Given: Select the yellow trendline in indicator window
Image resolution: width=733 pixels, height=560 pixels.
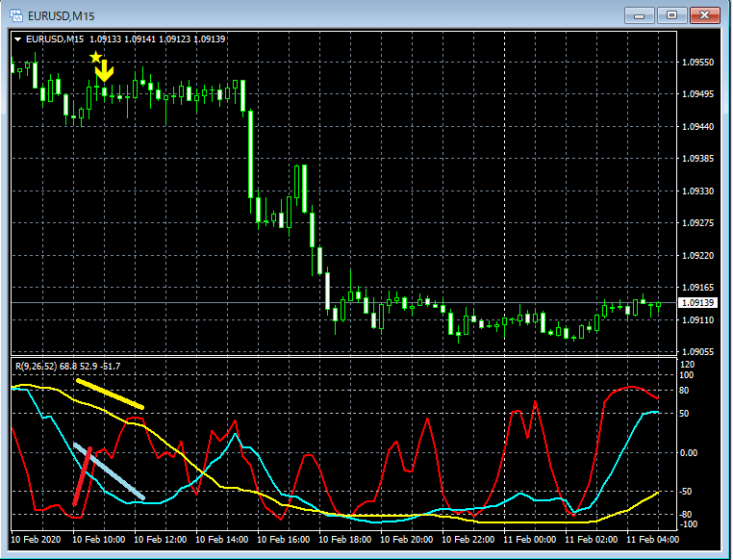Looking at the screenshot, I should click(x=110, y=395).
